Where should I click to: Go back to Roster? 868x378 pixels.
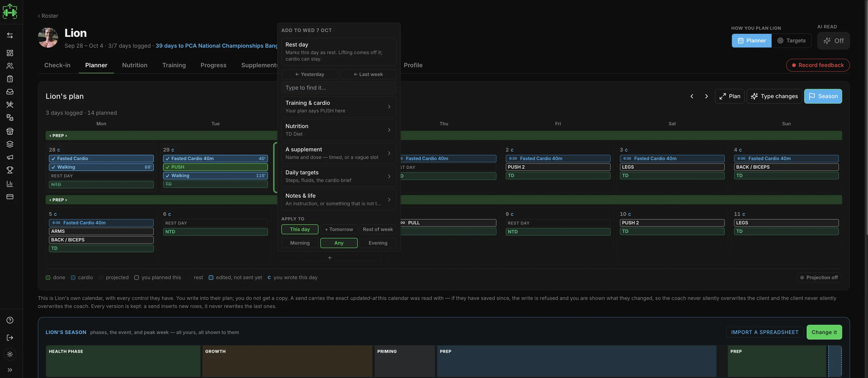[48, 16]
